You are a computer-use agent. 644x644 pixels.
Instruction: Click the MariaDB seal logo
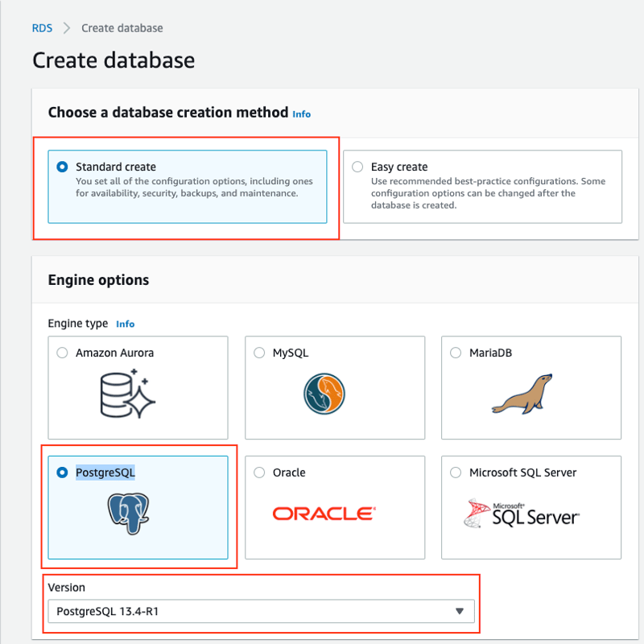[522, 394]
